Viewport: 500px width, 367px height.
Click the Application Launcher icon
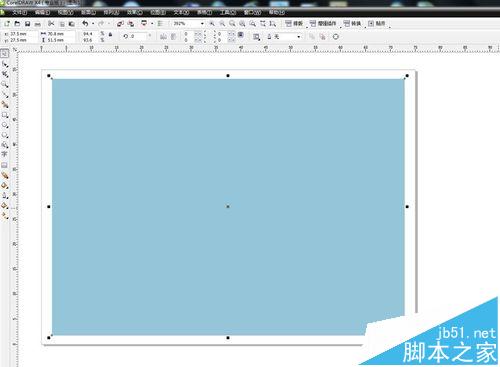144,23
